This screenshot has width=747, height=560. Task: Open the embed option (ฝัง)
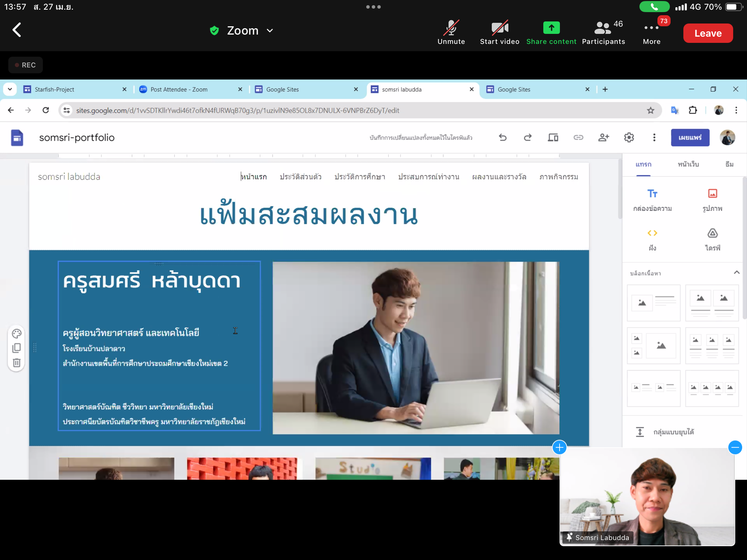click(x=653, y=238)
